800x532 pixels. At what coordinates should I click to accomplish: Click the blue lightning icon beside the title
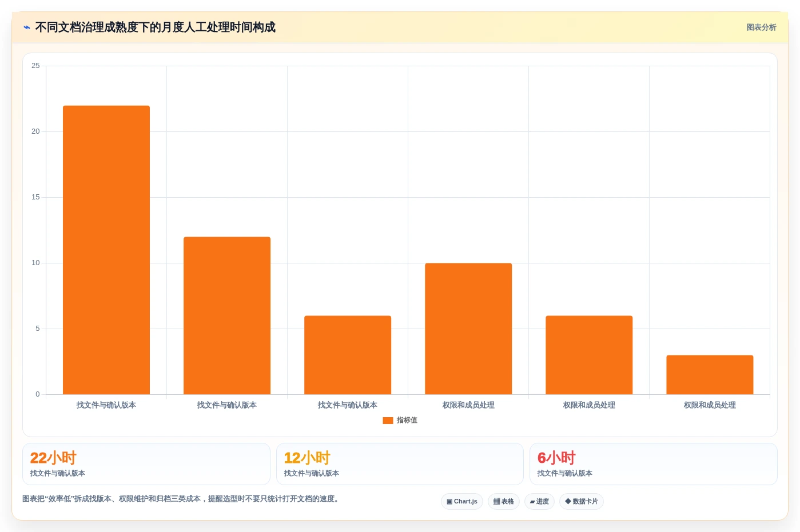point(27,27)
